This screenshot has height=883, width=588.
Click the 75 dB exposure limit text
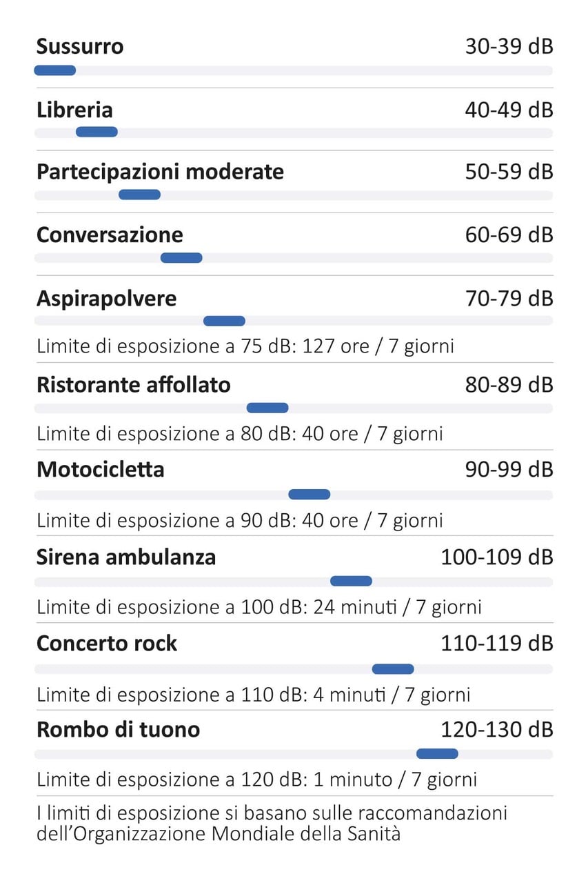click(x=245, y=345)
